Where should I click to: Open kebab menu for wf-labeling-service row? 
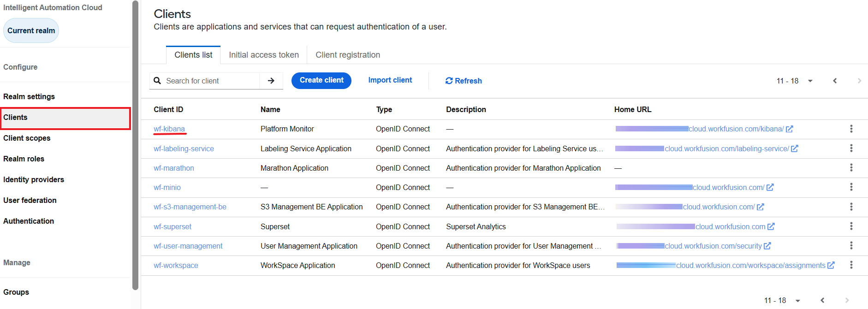tap(851, 148)
